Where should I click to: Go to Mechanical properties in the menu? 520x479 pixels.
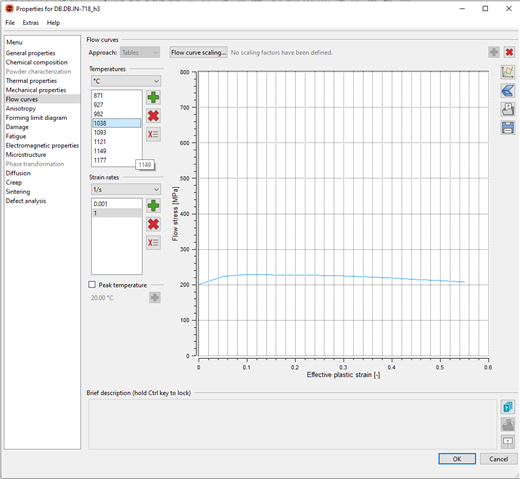36,90
